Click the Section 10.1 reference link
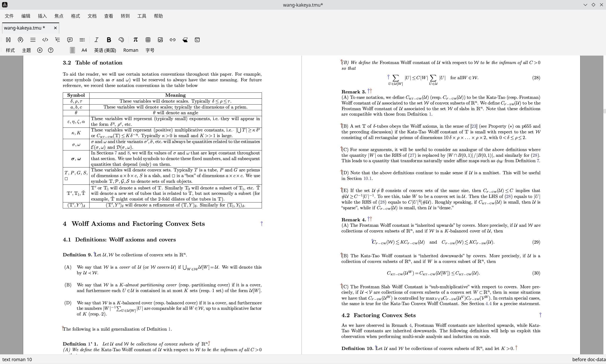This screenshot has height=364, width=606. click(367, 179)
